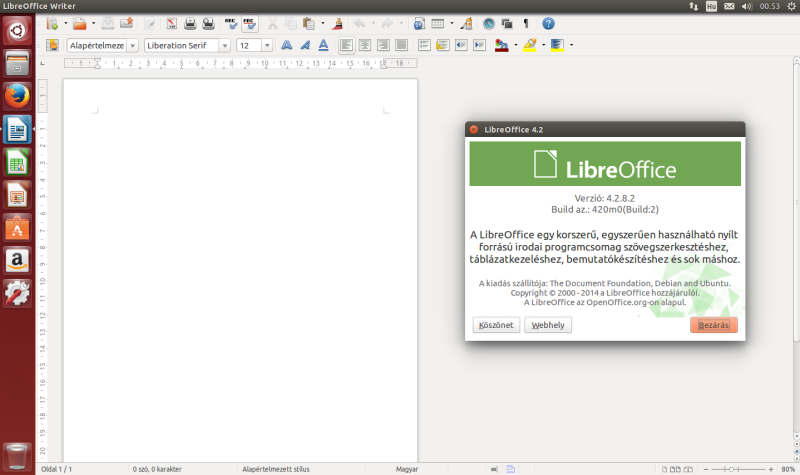This screenshot has height=475, width=800.
Task: Insert a table from the toolbar
Action: point(437,23)
